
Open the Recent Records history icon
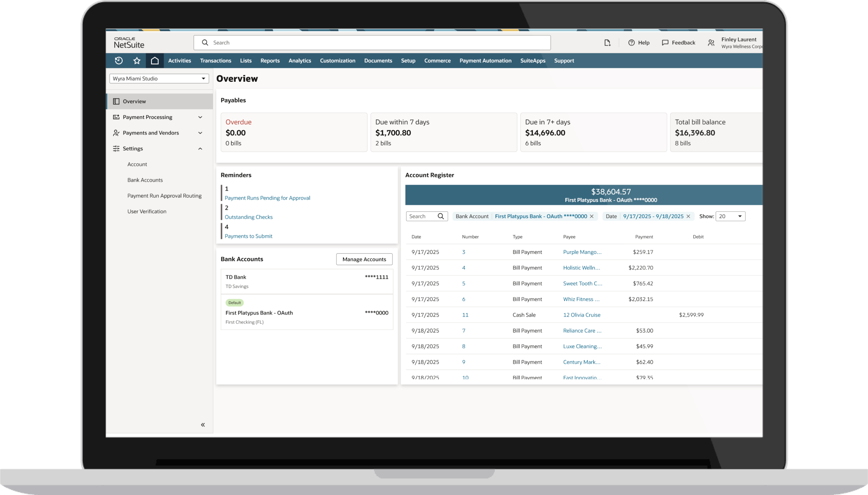pyautogui.click(x=119, y=61)
